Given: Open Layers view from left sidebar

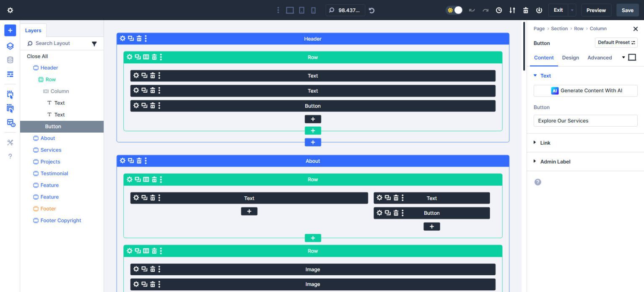Looking at the screenshot, I should click(10, 46).
